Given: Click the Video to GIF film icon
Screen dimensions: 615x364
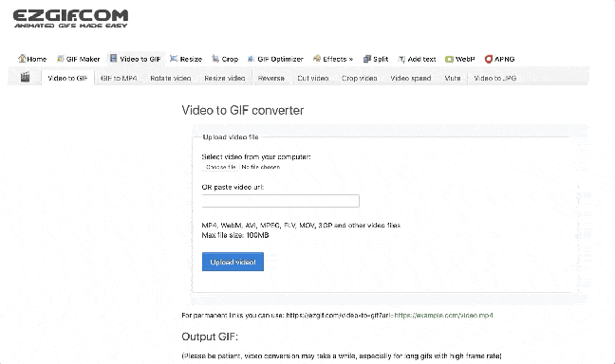Looking at the screenshot, I should [x=113, y=59].
